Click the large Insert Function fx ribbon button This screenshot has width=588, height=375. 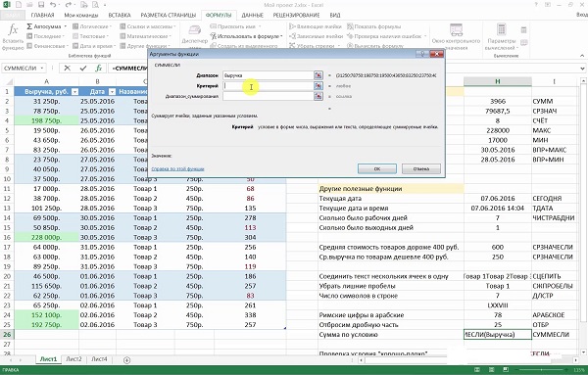tap(13, 36)
